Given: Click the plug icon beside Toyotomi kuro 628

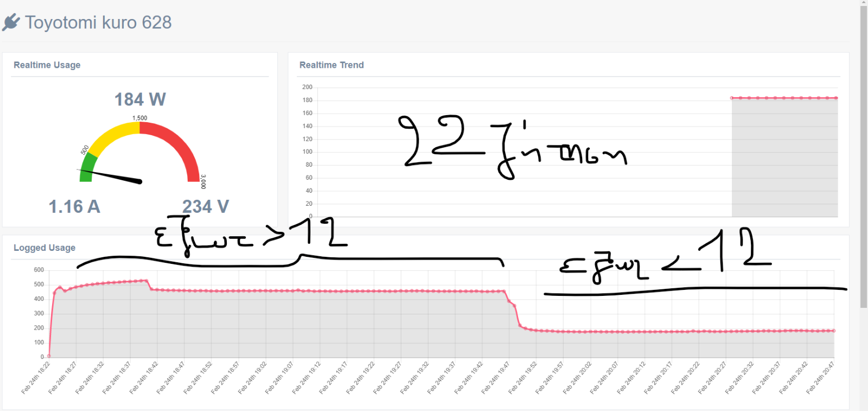Looking at the screenshot, I should click(x=11, y=22).
